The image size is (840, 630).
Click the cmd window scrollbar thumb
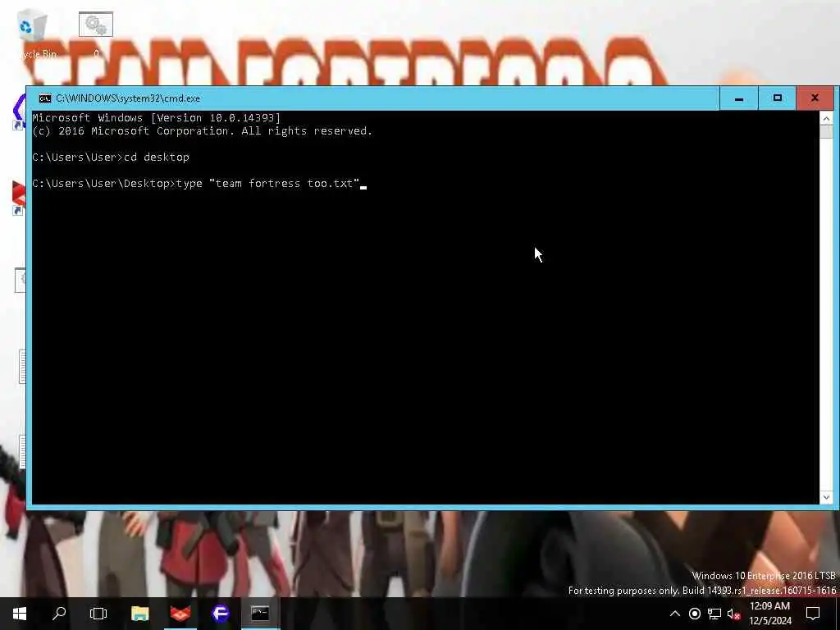click(x=826, y=132)
